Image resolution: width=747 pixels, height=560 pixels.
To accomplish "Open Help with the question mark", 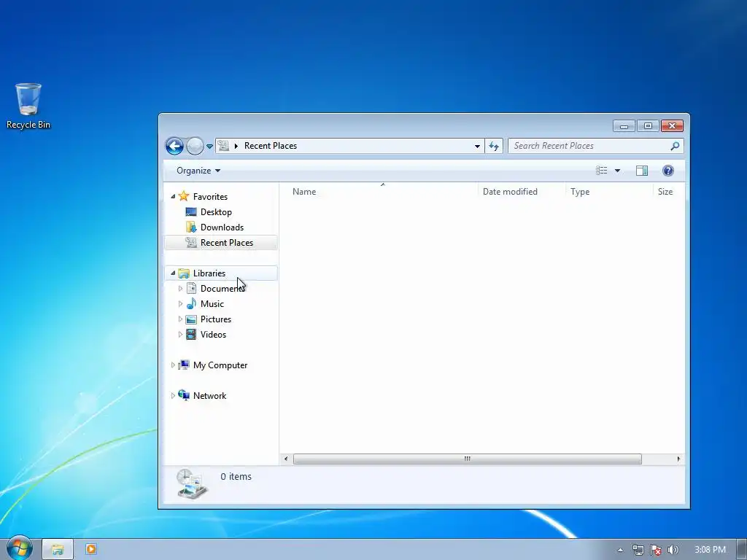I will [x=668, y=171].
